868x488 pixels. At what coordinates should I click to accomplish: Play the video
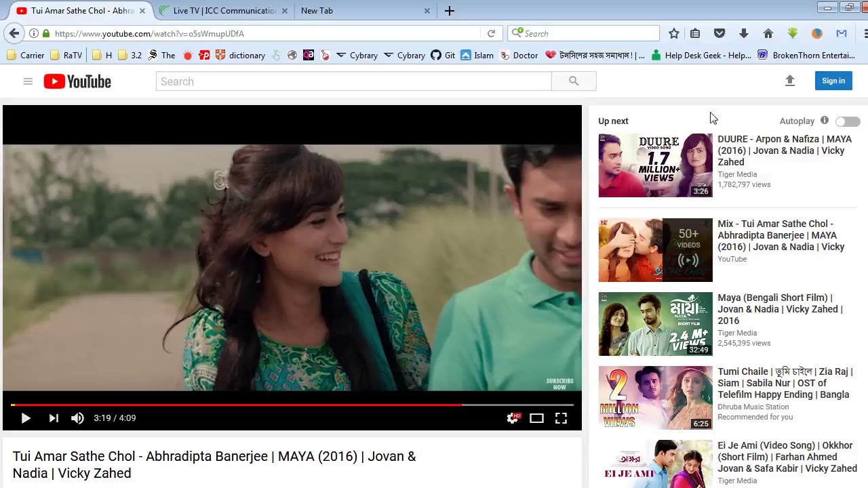pyautogui.click(x=26, y=418)
